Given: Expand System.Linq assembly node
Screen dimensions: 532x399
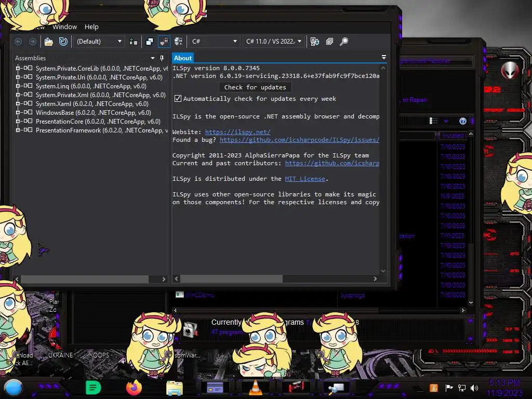Looking at the screenshot, I should [x=18, y=86].
